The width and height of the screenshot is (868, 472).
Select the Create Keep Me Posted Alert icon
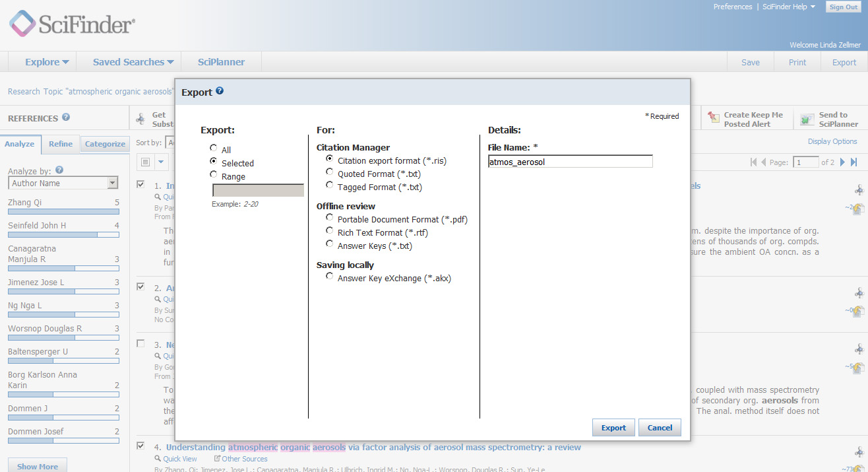[714, 119]
